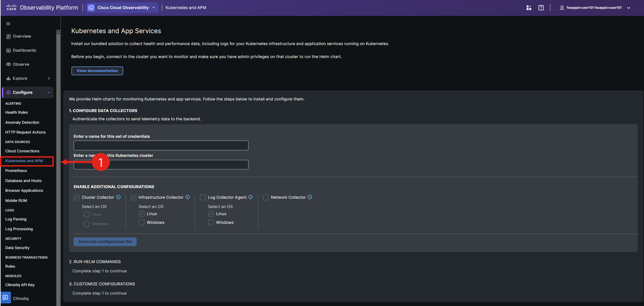
Task: Expand the user account menu chevron
Action: (629, 8)
